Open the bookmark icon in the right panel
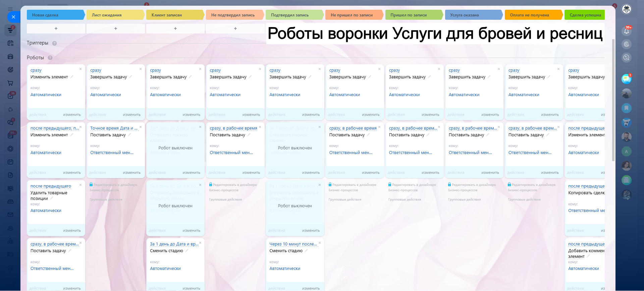 (626, 108)
